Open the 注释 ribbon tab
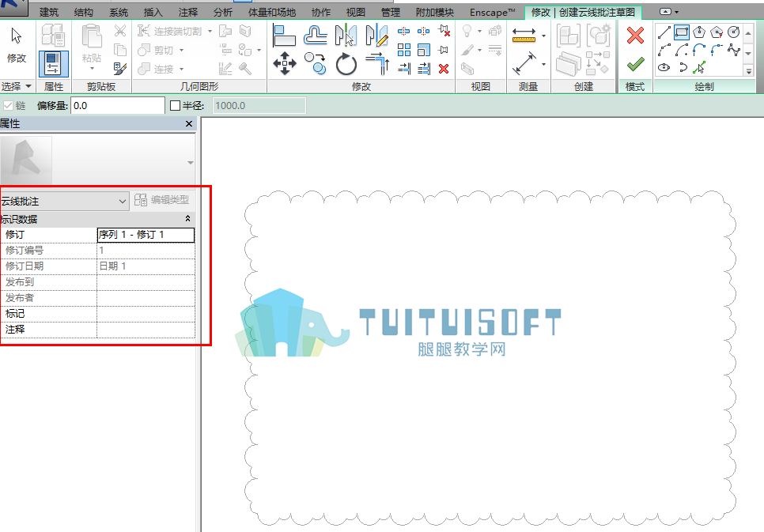Viewport: 764px width, 532px height. tap(188, 12)
